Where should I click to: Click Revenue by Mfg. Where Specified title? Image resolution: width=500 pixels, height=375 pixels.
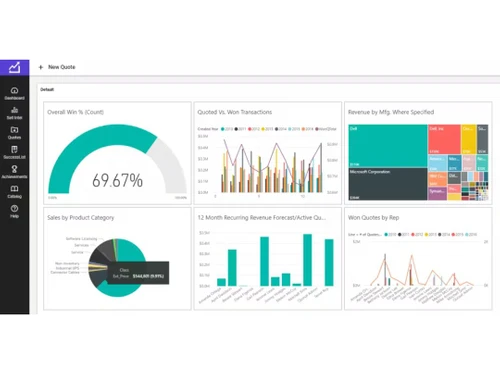pos(391,112)
